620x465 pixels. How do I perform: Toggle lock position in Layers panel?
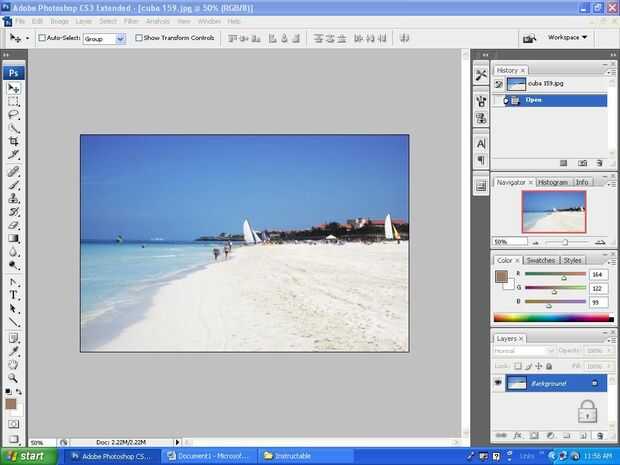(539, 366)
